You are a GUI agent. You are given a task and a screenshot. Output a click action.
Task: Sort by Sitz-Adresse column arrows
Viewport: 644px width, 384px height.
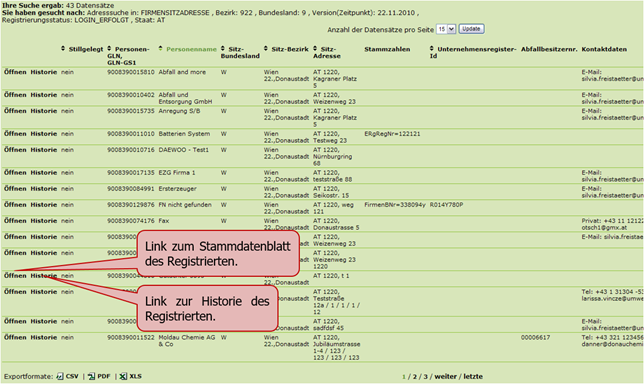[315, 49]
